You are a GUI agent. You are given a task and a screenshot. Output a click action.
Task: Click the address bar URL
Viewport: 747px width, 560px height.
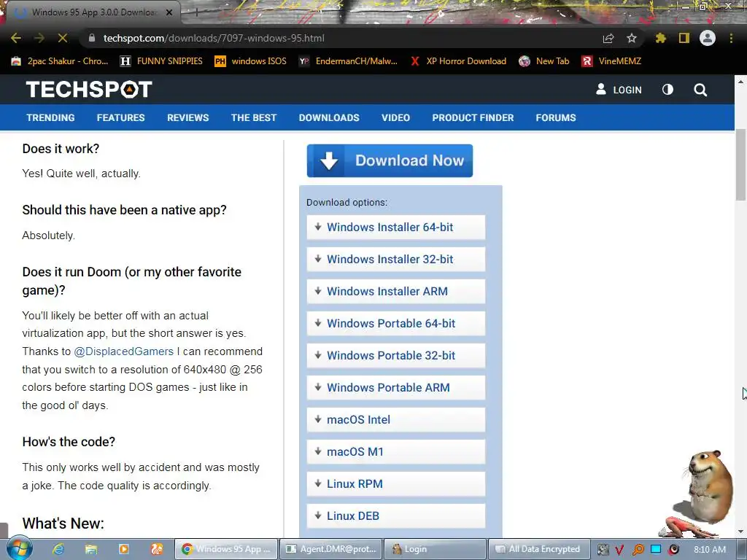click(x=214, y=38)
